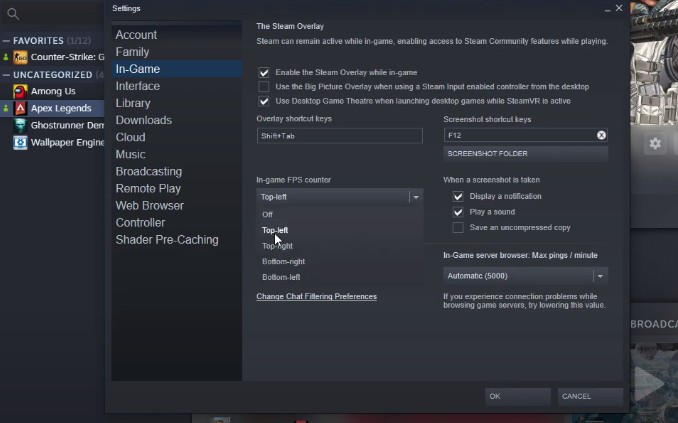Viewport: 678px width, 423px height.
Task: Click the CANCEL button
Action: (590, 397)
